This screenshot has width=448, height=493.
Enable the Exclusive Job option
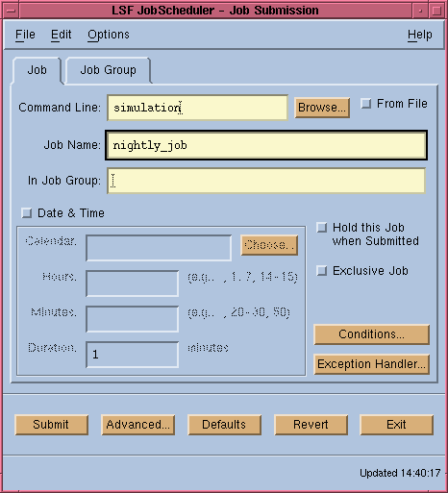click(322, 271)
